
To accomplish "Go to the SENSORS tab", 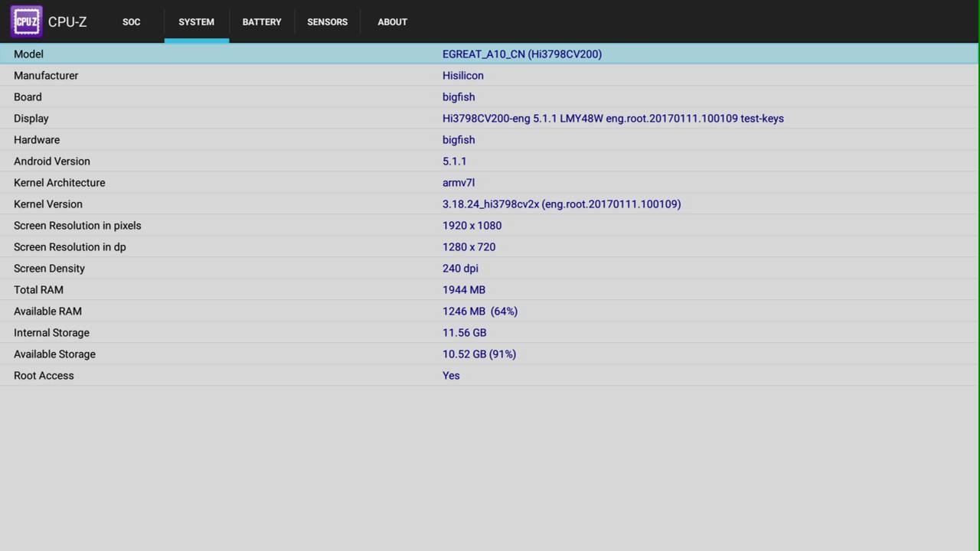I will 328,21.
